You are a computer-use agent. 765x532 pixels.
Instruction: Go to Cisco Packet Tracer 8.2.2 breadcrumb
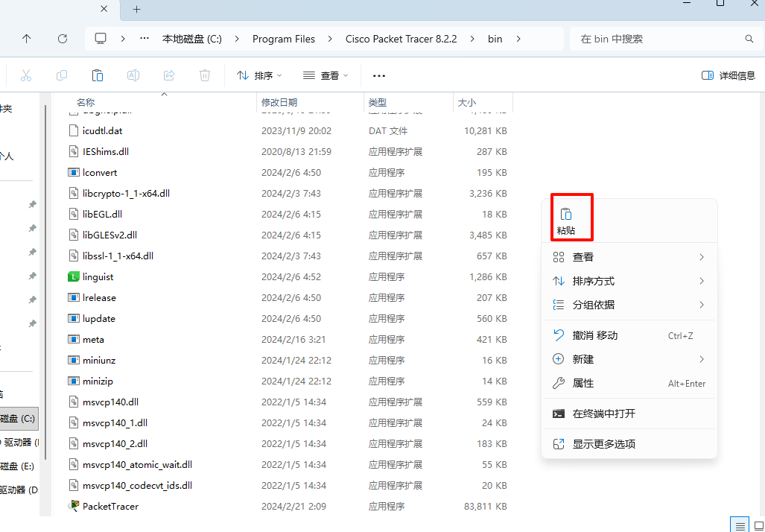(401, 39)
